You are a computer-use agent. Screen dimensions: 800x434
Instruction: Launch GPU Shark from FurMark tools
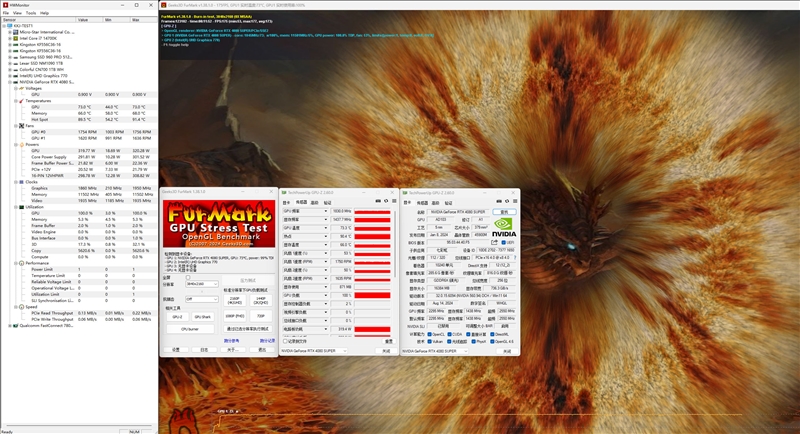[203, 317]
